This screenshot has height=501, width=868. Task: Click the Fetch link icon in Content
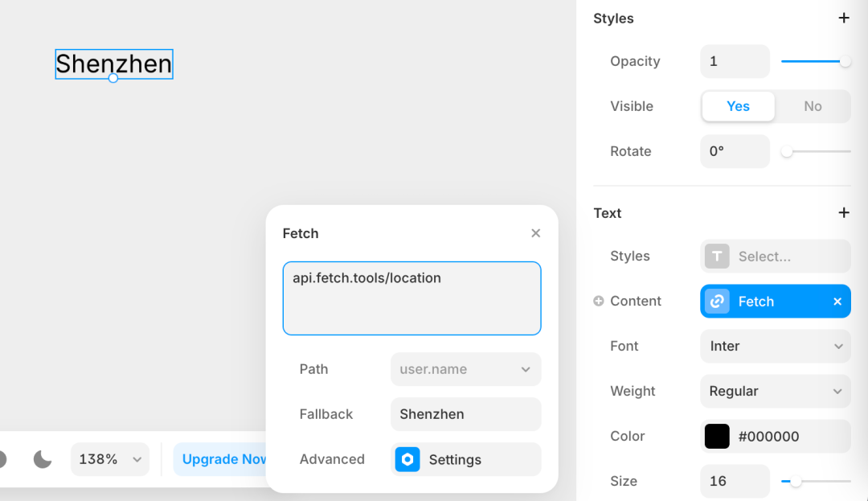click(x=717, y=301)
